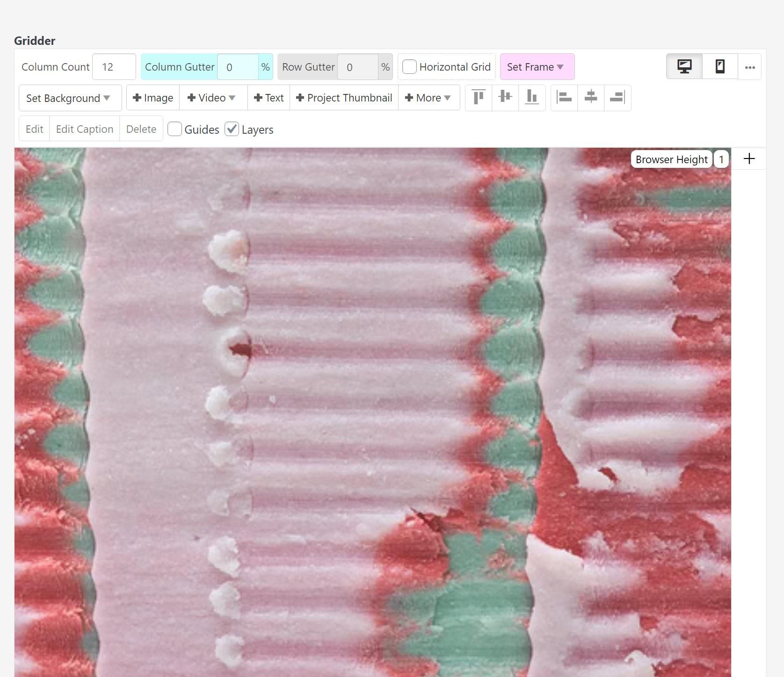Screen dimensions: 784x677
Task: Open the Set Frame dropdown
Action: click(537, 67)
